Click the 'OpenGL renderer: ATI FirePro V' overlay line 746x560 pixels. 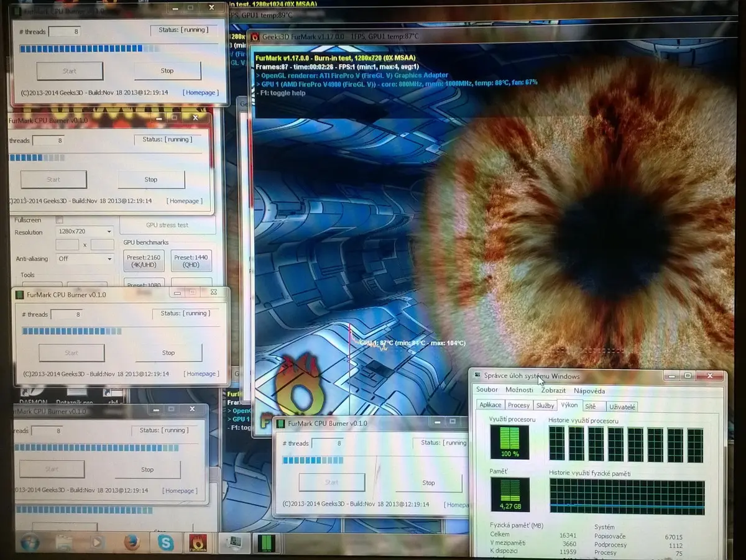(352, 75)
